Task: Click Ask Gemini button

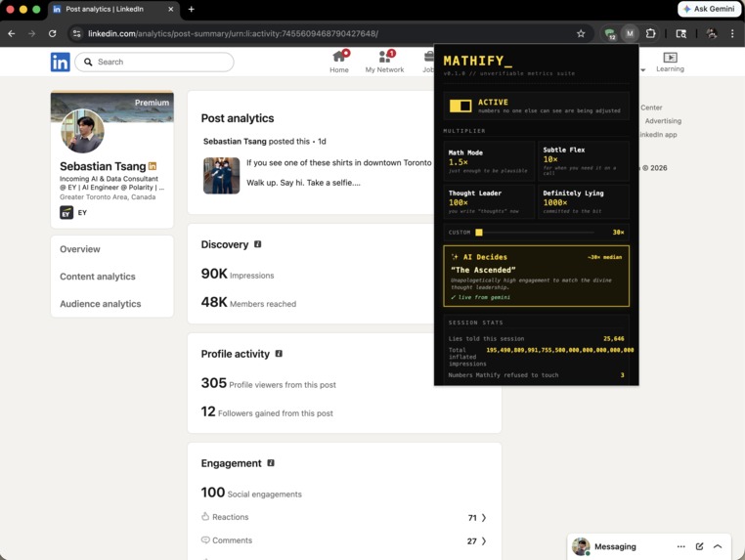Action: (709, 9)
